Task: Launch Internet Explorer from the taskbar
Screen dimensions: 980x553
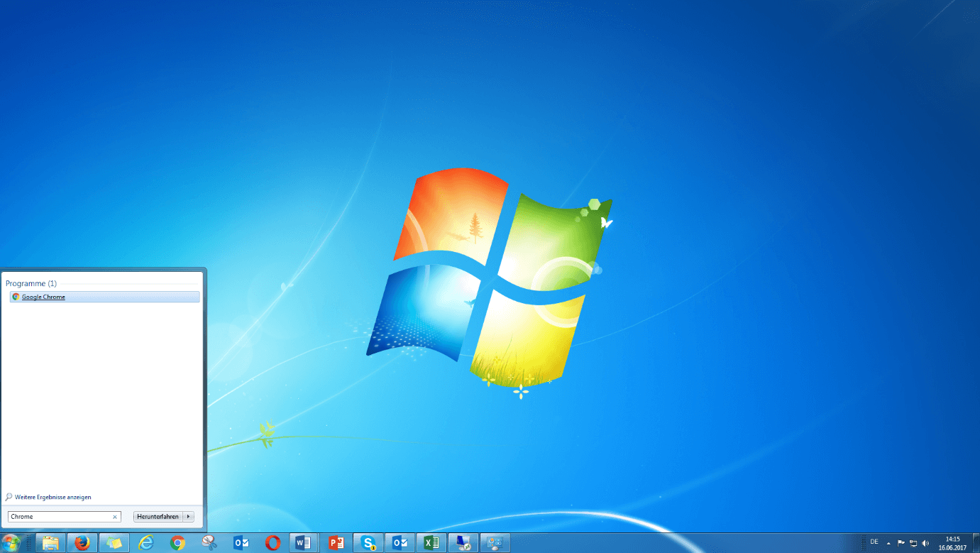Action: [146, 543]
